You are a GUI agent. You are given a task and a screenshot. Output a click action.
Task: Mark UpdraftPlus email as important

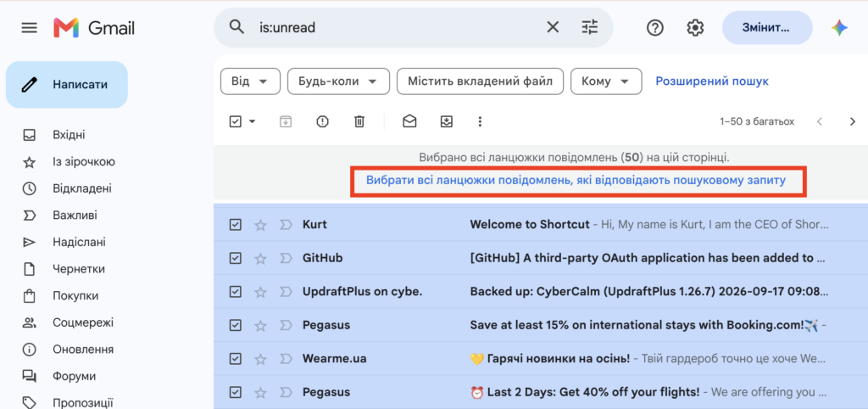click(286, 292)
